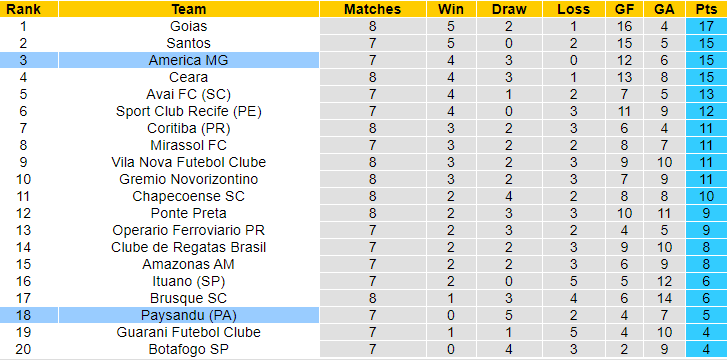Image resolution: width=727 pixels, height=360 pixels.
Task: Select the Win column header
Action: pos(451,9)
